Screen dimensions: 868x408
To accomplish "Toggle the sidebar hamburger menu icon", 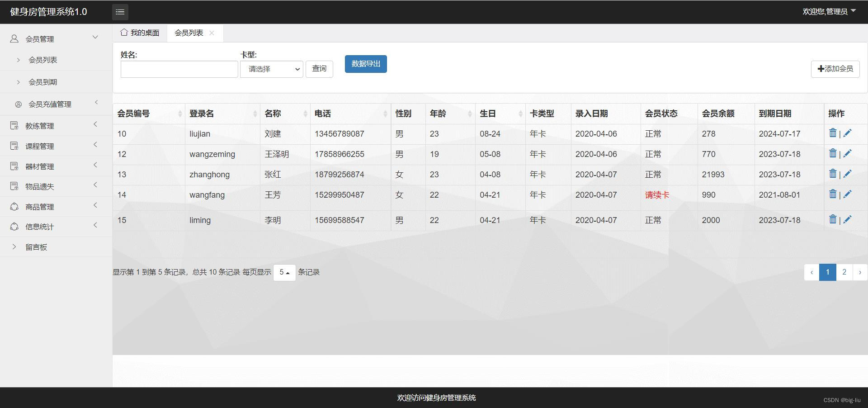I will (120, 12).
